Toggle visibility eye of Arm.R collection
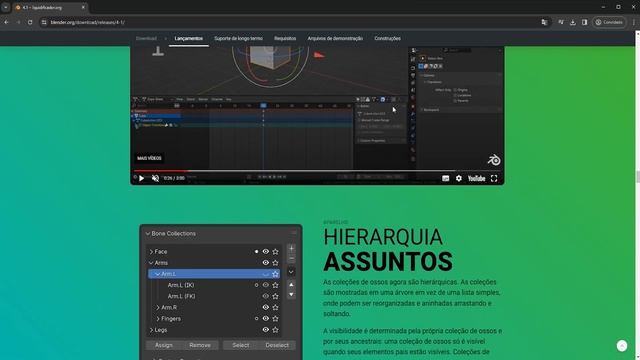The width and height of the screenshot is (640, 360). (266, 307)
